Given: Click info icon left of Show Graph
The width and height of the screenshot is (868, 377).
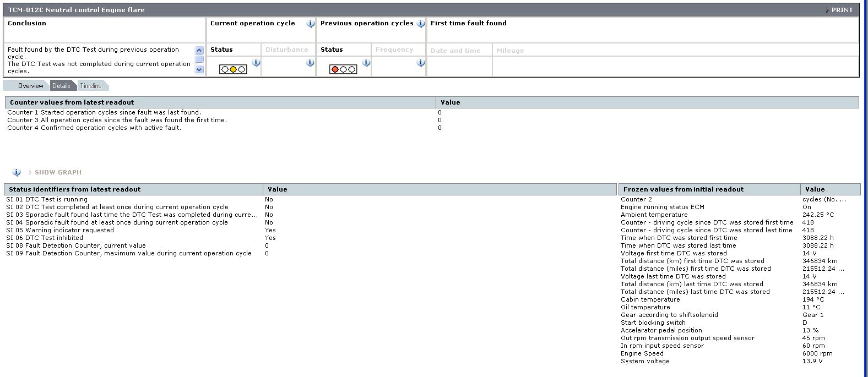Looking at the screenshot, I should (17, 172).
